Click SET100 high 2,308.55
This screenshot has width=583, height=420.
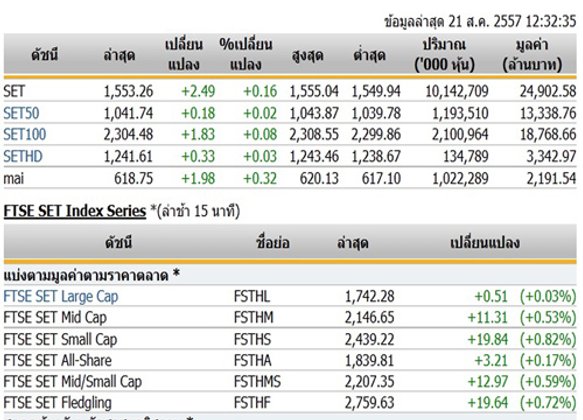coord(314,135)
